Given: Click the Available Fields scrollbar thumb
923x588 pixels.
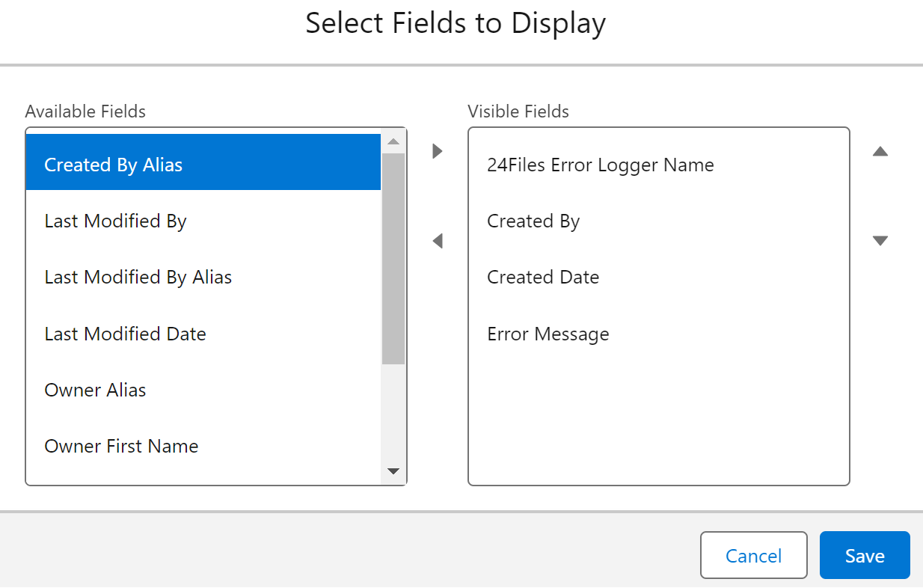Looking at the screenshot, I should pyautogui.click(x=393, y=258).
